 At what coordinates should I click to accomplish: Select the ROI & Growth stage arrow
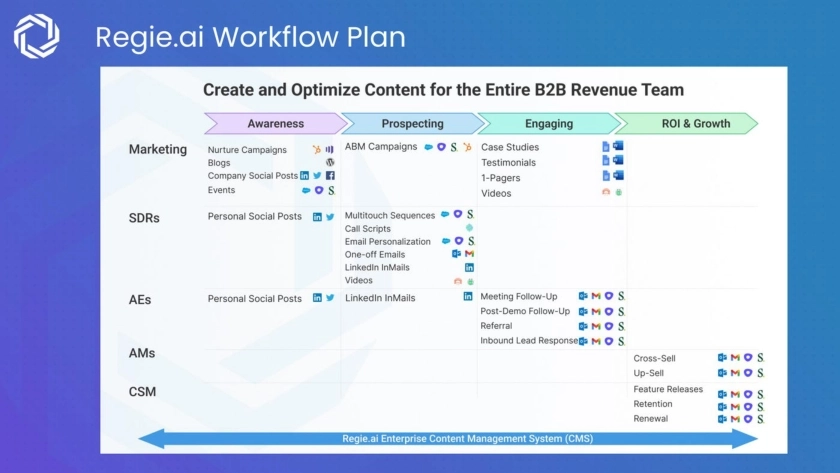(x=688, y=124)
